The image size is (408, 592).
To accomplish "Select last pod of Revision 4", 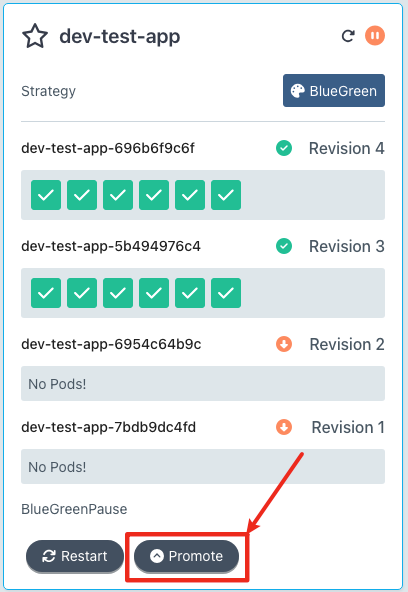I will [x=226, y=195].
